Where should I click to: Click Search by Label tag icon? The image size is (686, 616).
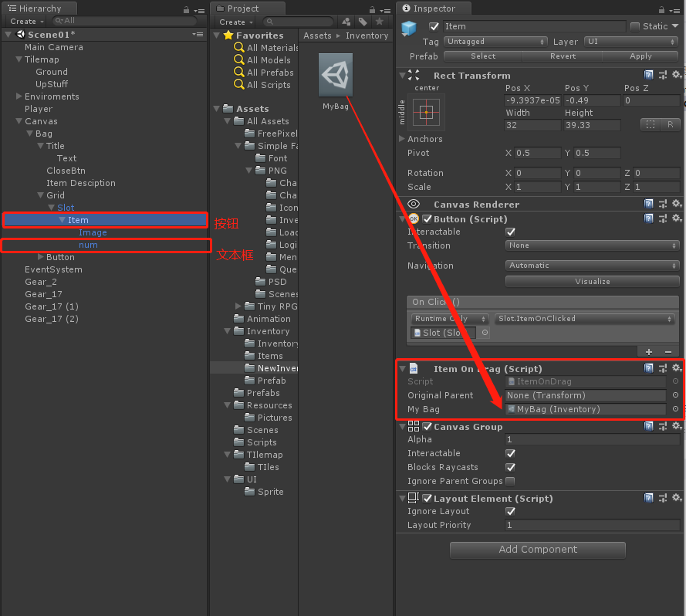tap(363, 22)
